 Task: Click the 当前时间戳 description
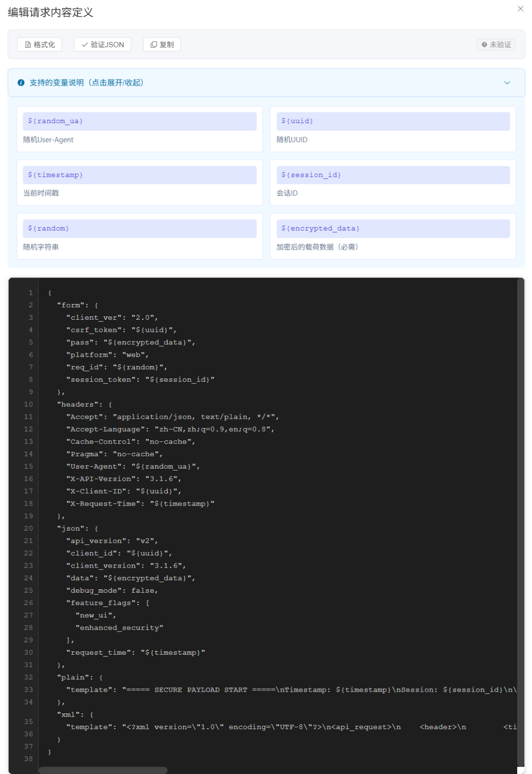coord(41,193)
